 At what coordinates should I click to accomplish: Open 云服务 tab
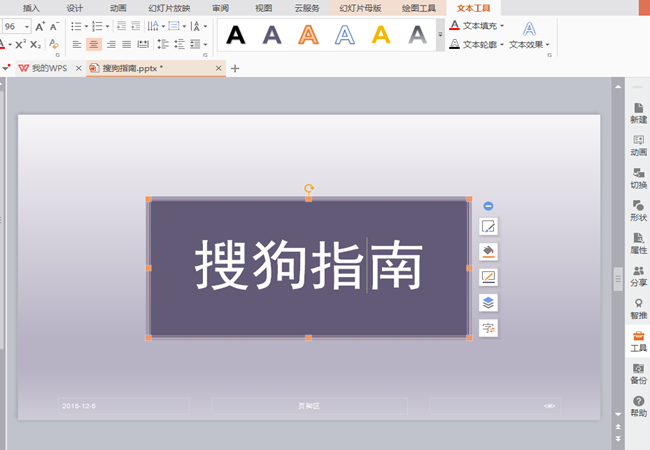(x=307, y=8)
